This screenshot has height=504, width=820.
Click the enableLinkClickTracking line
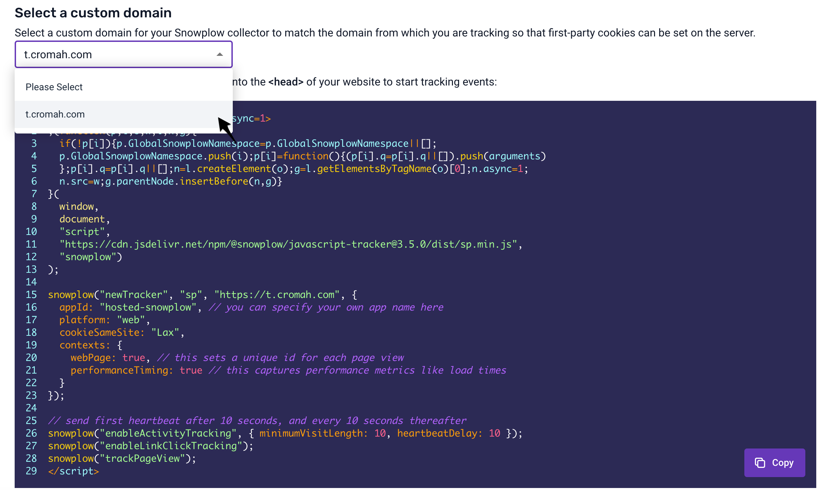pos(151,445)
